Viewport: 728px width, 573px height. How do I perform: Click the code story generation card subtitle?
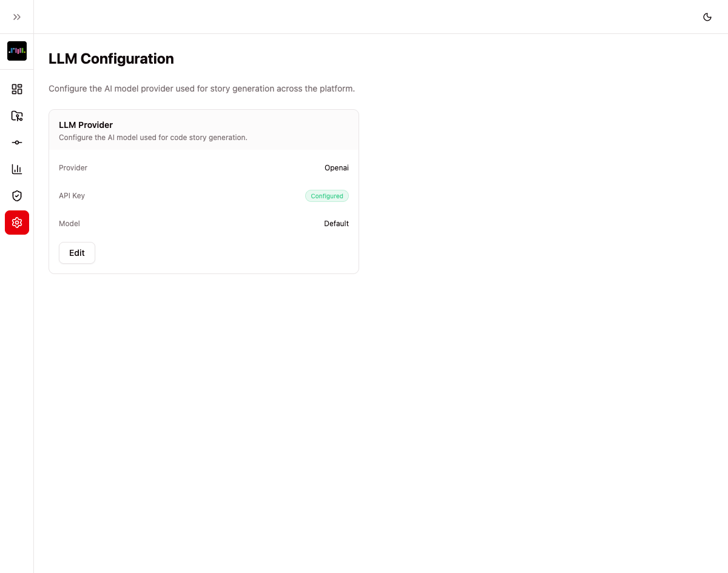153,138
